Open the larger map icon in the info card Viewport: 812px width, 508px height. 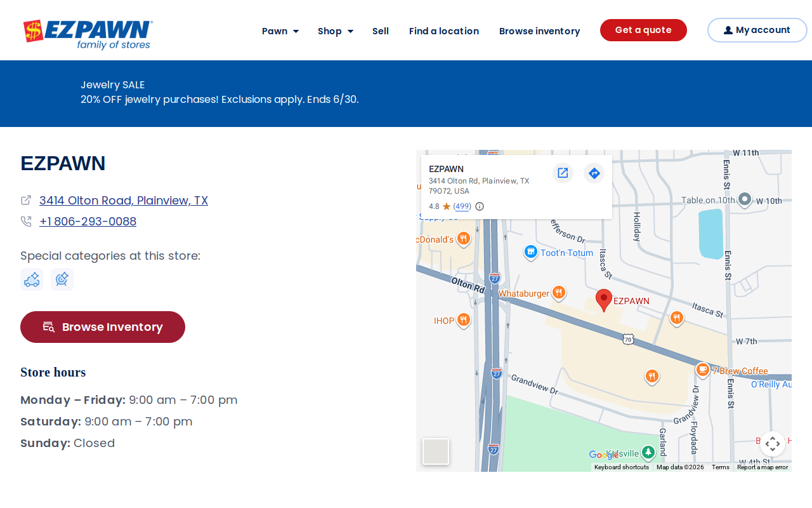click(x=563, y=173)
